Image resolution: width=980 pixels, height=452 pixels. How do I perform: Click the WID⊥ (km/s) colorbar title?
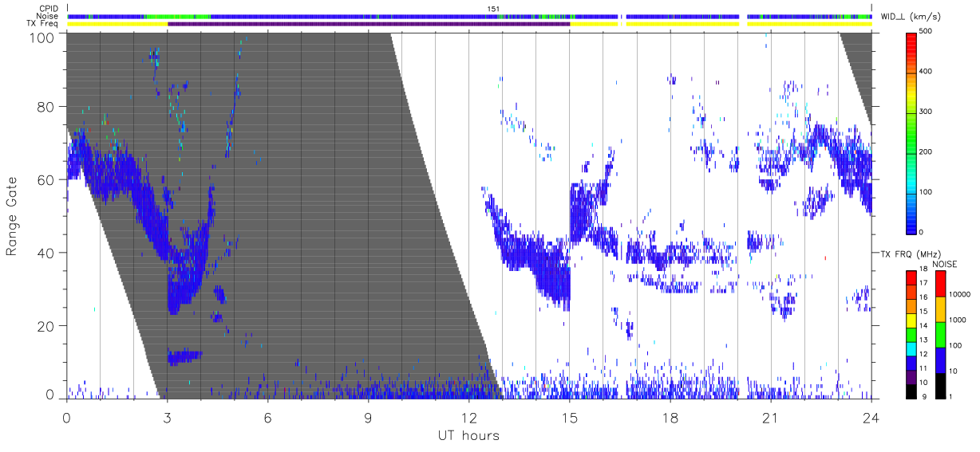tap(911, 16)
